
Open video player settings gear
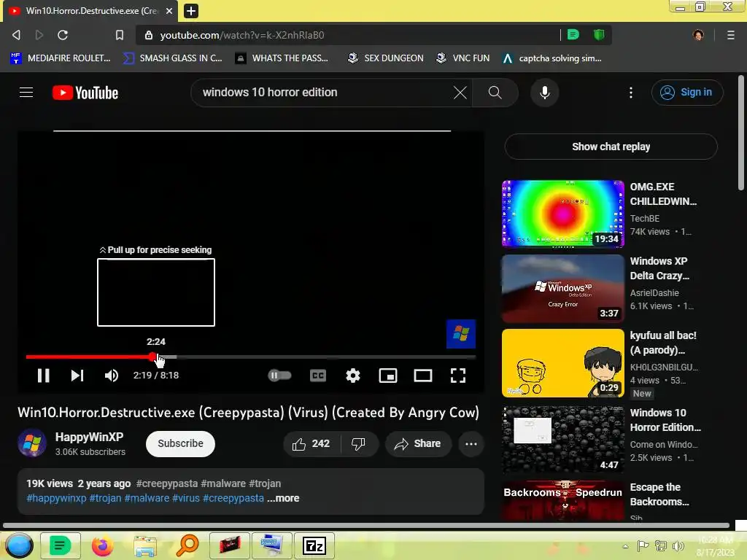click(x=353, y=376)
